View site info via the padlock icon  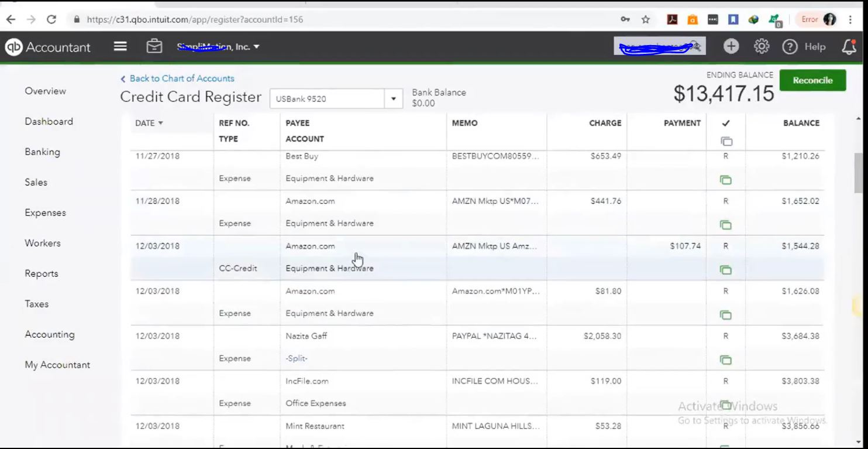[77, 19]
